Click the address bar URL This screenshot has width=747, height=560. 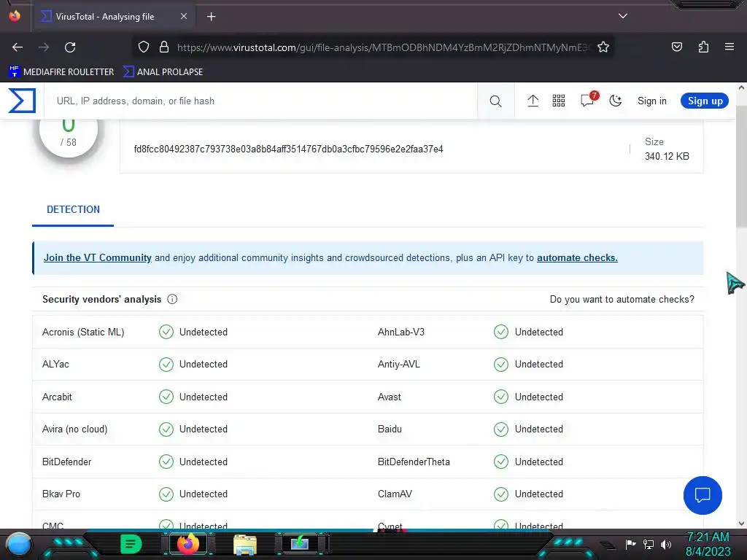click(x=384, y=47)
